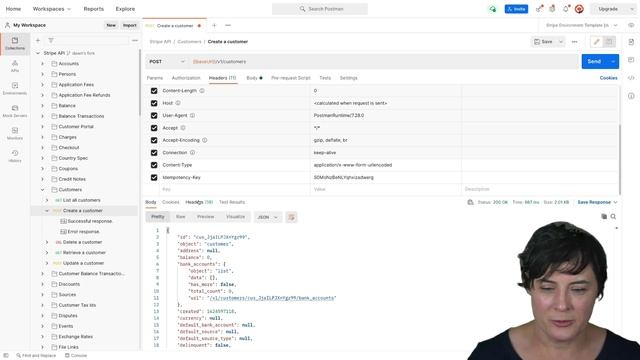Select the Raw response view
640x360 pixels.
pos(180,217)
